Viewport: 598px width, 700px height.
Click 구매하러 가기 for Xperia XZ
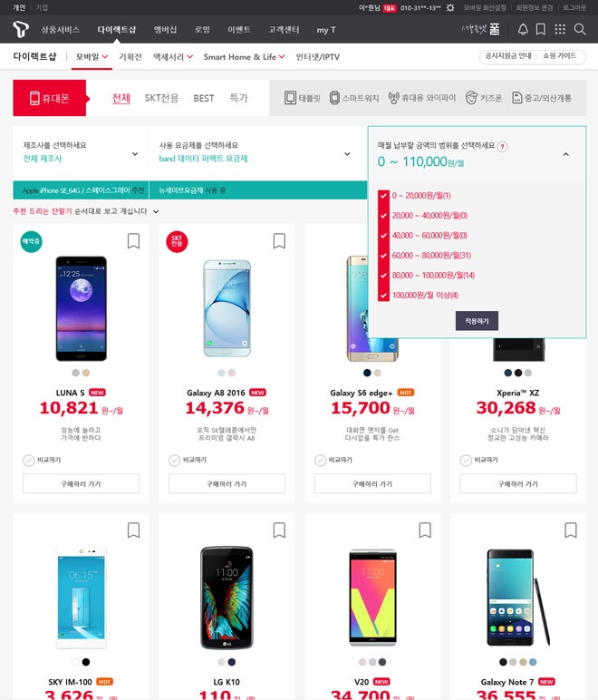point(517,483)
